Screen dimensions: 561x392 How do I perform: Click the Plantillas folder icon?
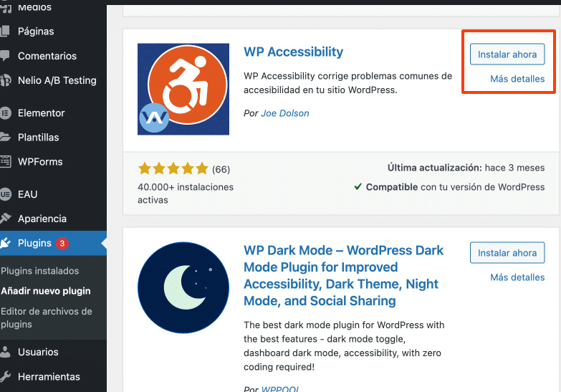(x=5, y=137)
